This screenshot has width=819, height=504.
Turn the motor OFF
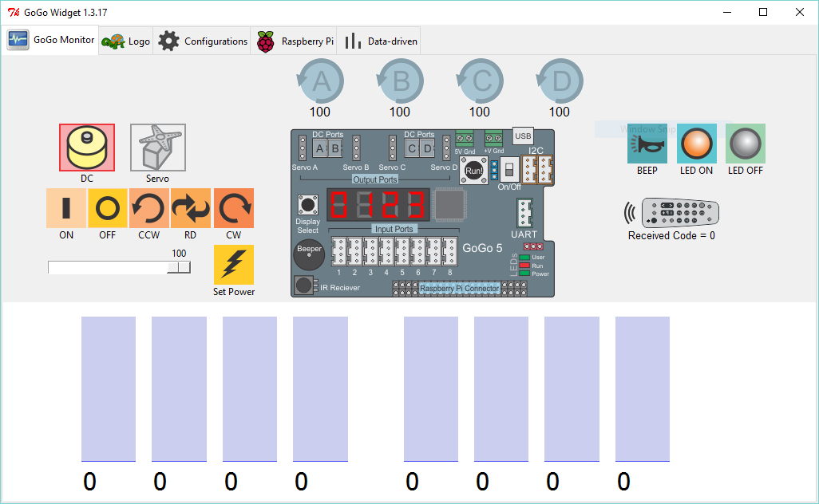[108, 208]
